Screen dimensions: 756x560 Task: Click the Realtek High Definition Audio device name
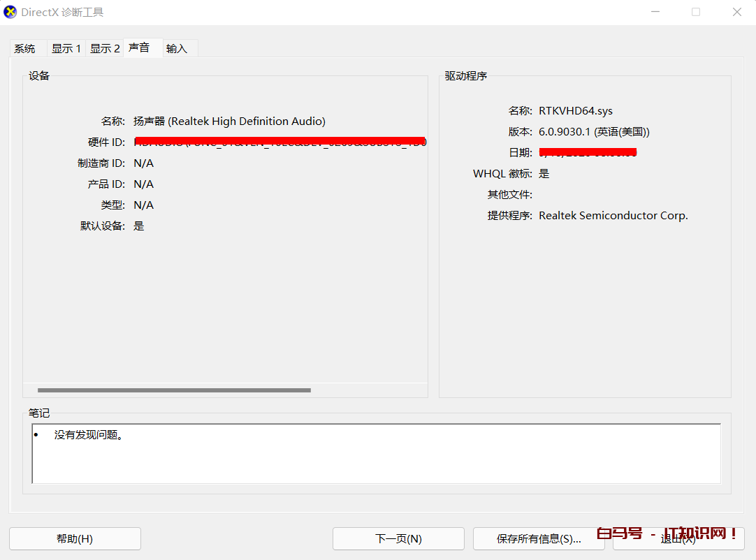click(229, 121)
